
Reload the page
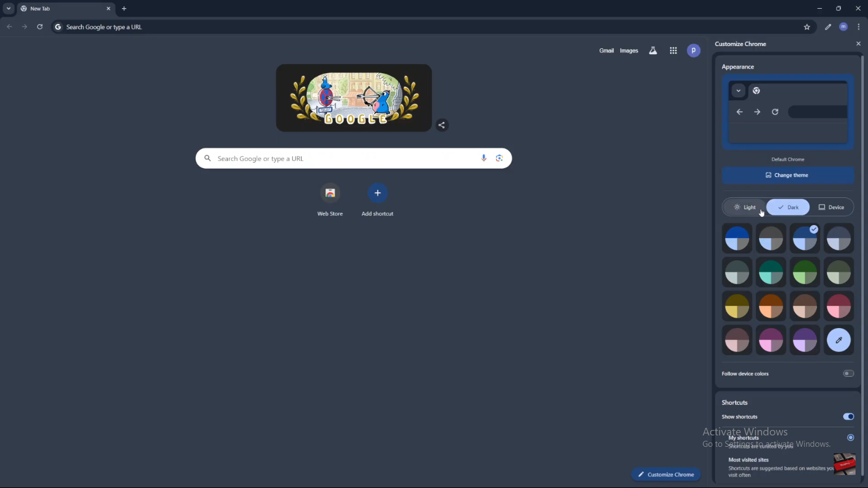pyautogui.click(x=40, y=27)
